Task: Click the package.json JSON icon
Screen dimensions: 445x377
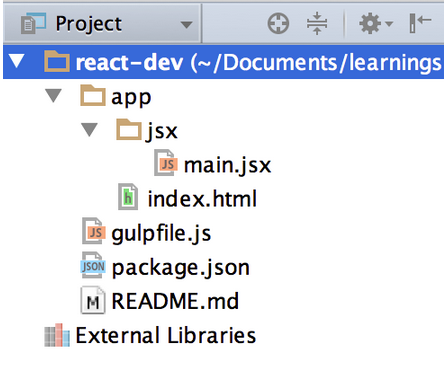Action: tap(93, 265)
